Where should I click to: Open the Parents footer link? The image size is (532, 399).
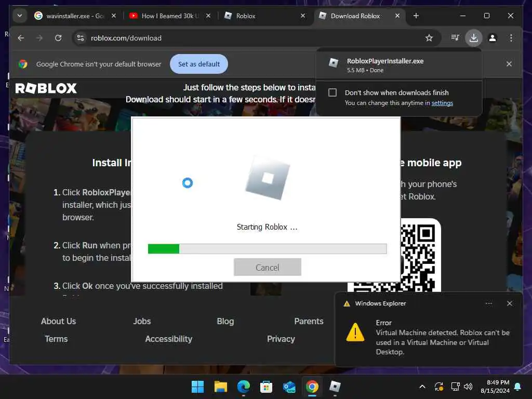pos(309,321)
